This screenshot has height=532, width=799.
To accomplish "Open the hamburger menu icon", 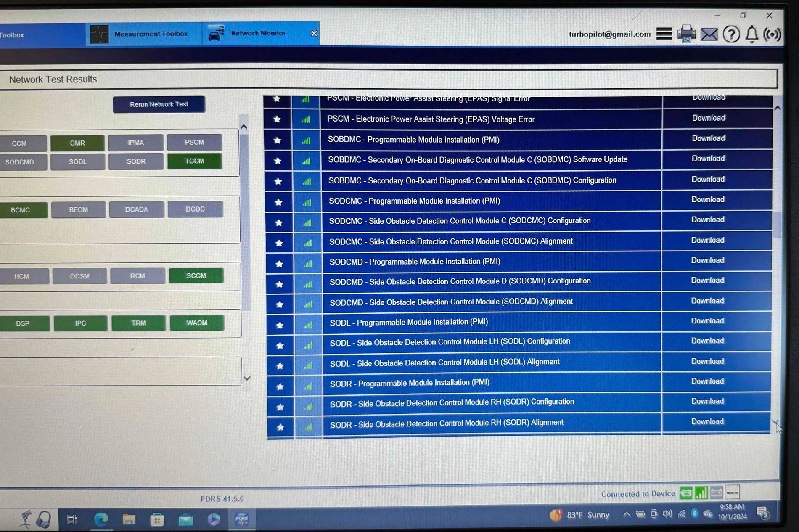I will pos(664,34).
